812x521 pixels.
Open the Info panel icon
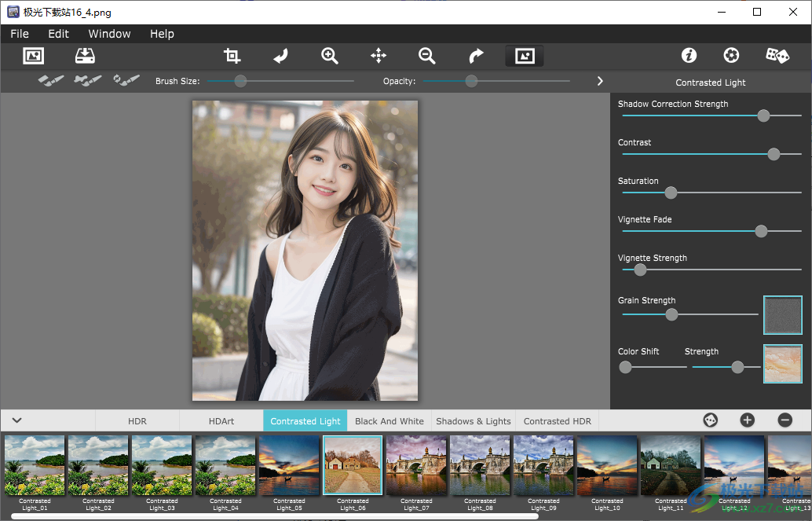pos(689,56)
